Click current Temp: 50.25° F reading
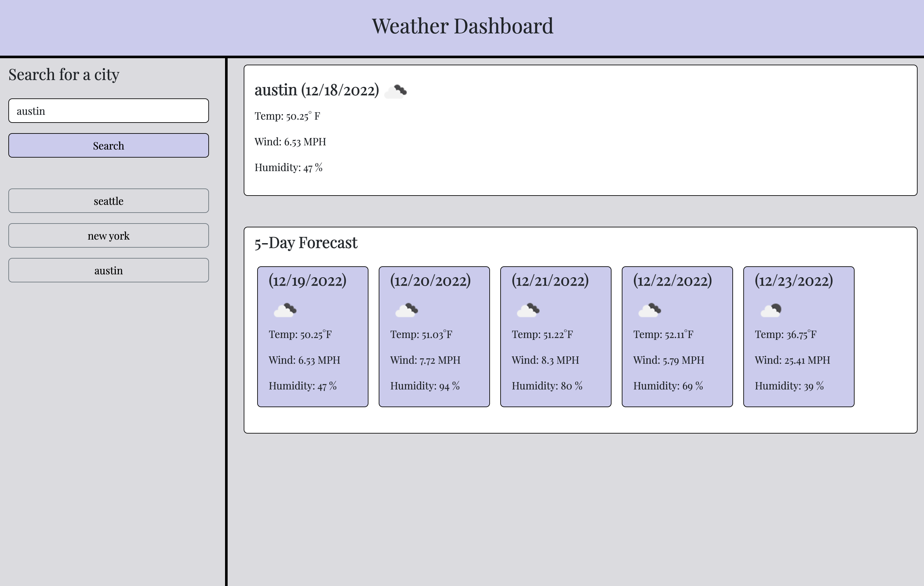 [287, 116]
